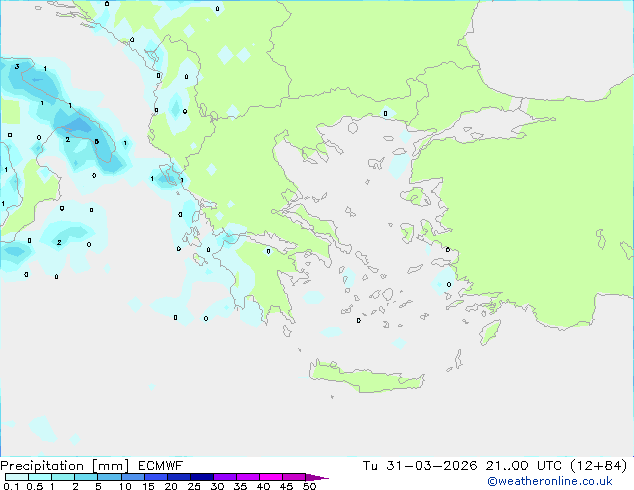Click the 25–30 mm navy legend swatch
Screen dimensions: 634x490
pos(202,477)
